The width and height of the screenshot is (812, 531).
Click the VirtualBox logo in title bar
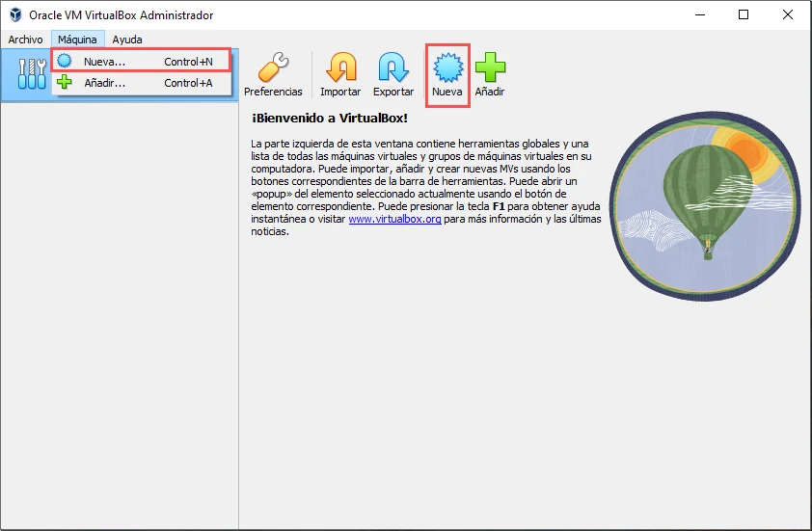[15, 15]
